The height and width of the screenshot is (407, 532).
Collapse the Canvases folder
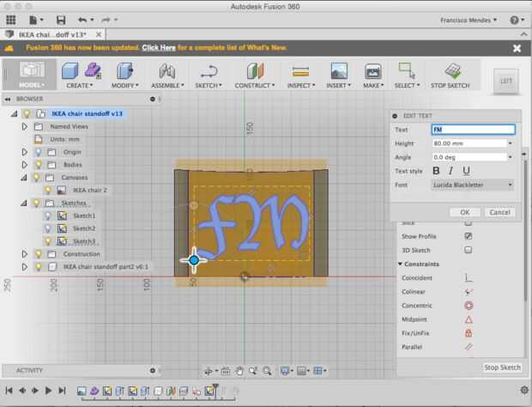coord(24,177)
